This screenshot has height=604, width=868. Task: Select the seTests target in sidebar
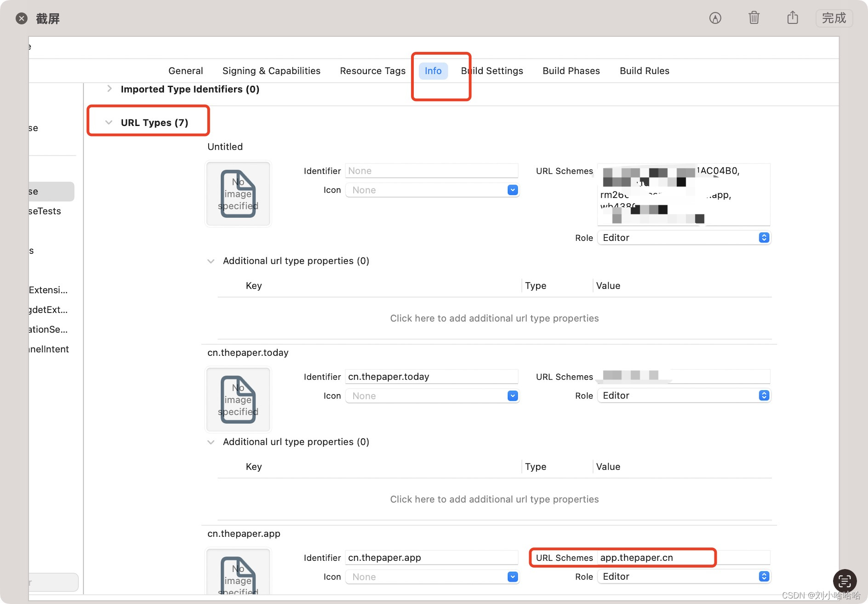click(x=45, y=211)
